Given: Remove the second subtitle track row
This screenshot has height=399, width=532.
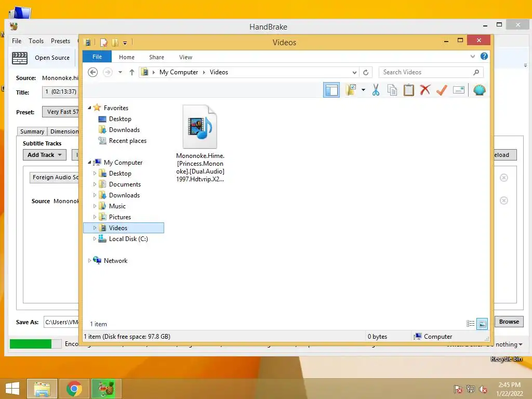Looking at the screenshot, I should pos(504,201).
